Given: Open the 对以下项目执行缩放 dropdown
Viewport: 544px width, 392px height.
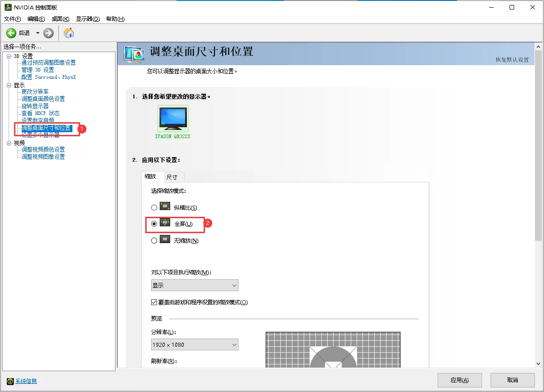Looking at the screenshot, I should [234, 285].
